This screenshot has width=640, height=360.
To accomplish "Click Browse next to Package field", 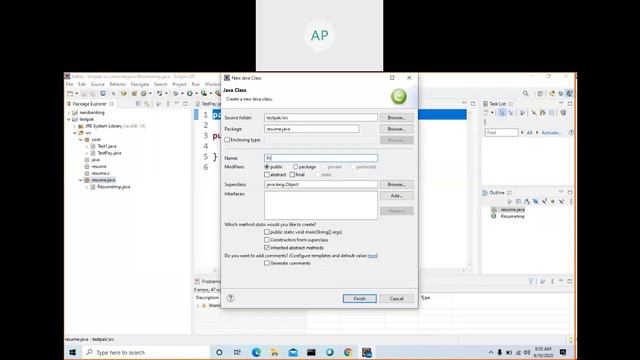I will (396, 129).
